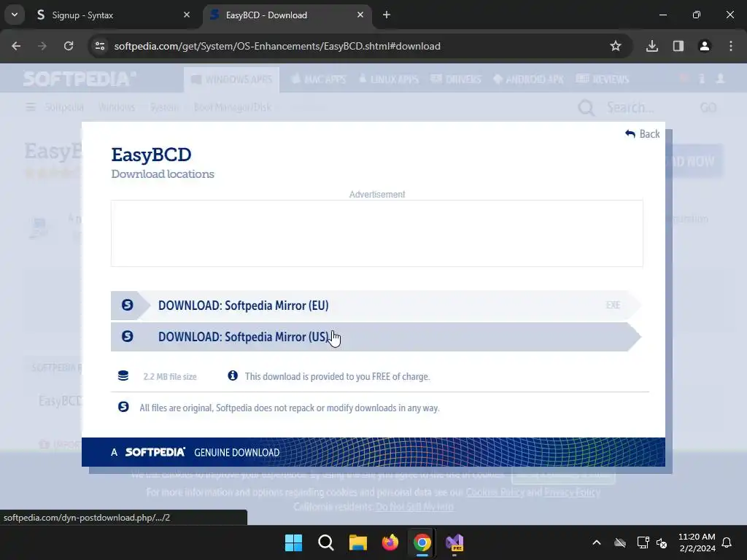Open the Chrome profile menu
747x560 pixels.
pyautogui.click(x=705, y=46)
